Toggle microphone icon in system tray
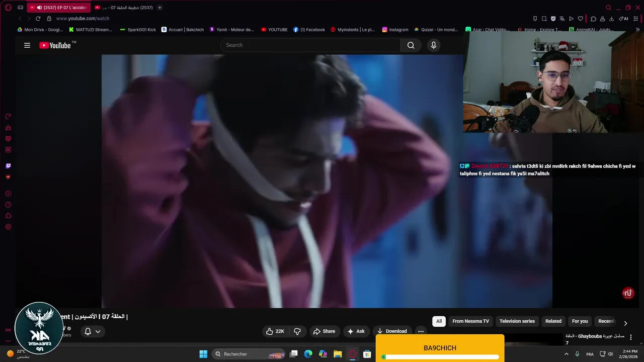The image size is (644, 362). (x=577, y=354)
